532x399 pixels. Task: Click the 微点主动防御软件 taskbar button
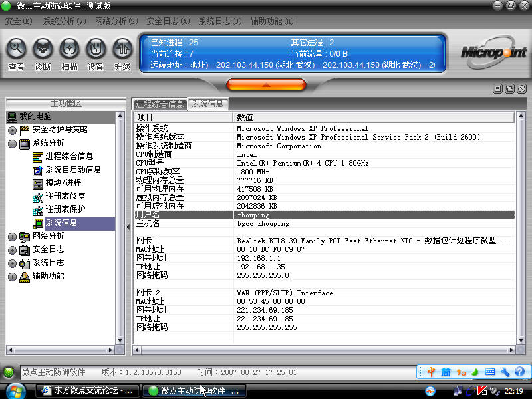(194, 391)
